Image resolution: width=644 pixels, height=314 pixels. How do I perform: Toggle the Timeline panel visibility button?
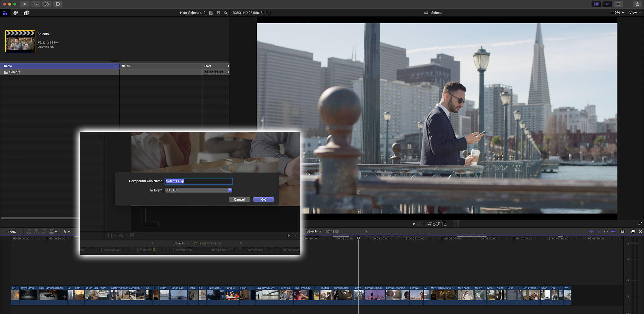point(607,4)
